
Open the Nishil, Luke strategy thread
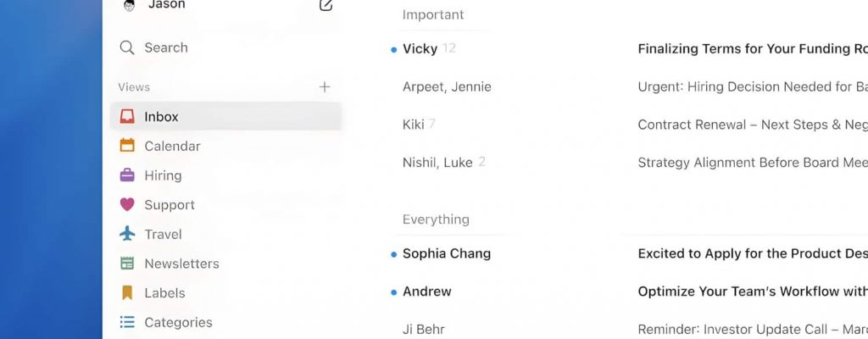point(437,162)
